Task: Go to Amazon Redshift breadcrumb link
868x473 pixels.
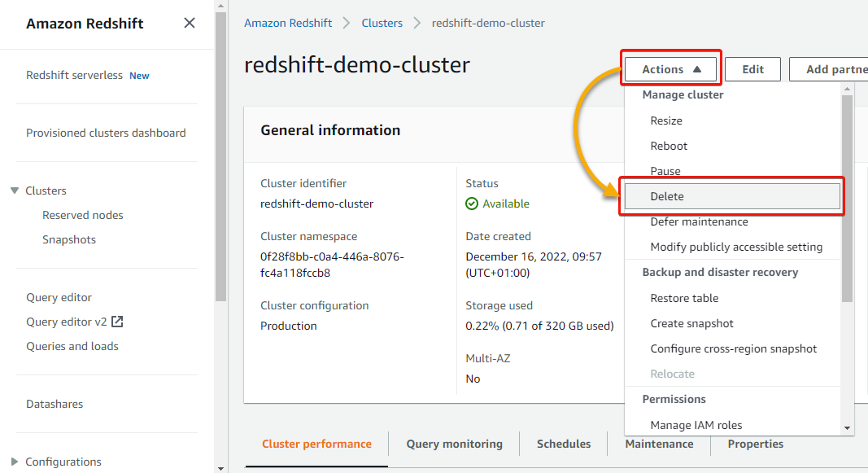Action: 288,24
